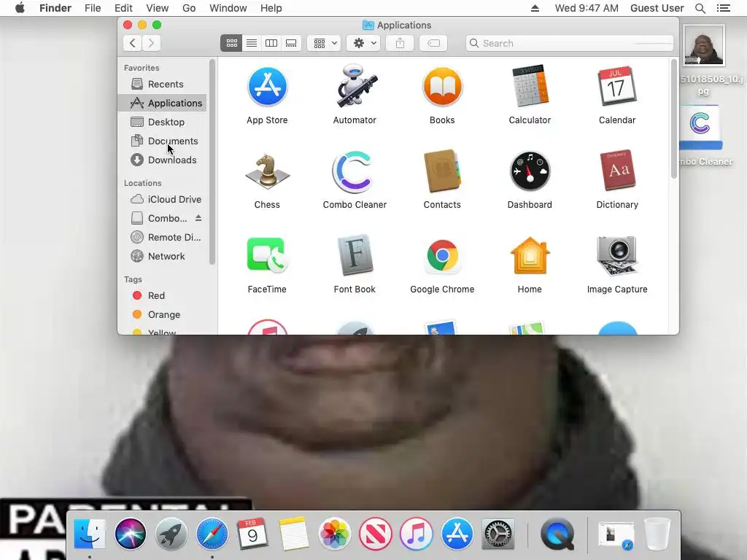This screenshot has width=747, height=560.
Task: Select the Home app icon
Action: [530, 256]
